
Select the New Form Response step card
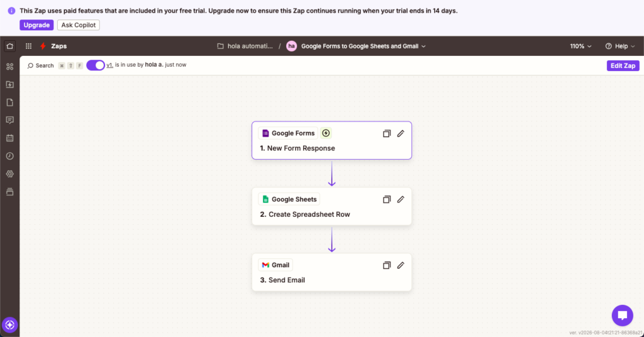tap(332, 140)
